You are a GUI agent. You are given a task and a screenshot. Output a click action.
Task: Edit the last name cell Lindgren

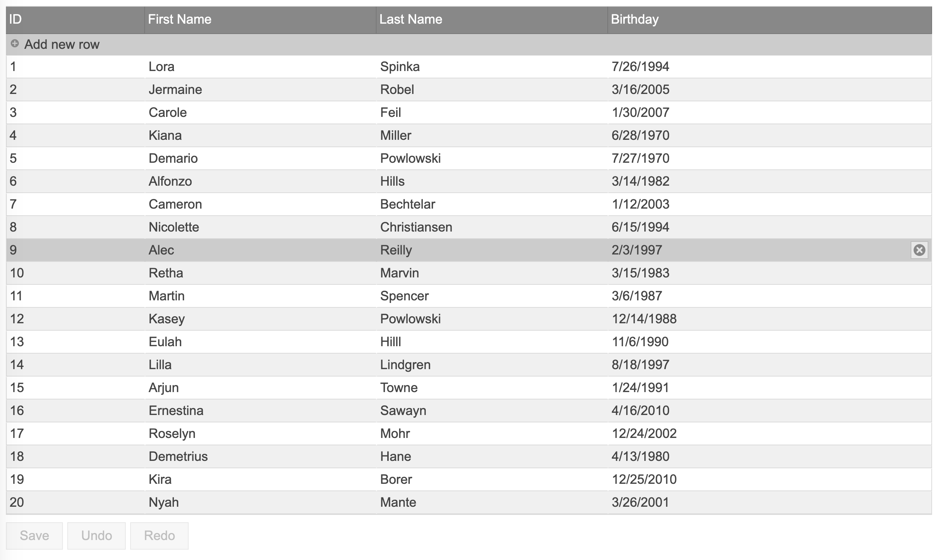point(405,365)
